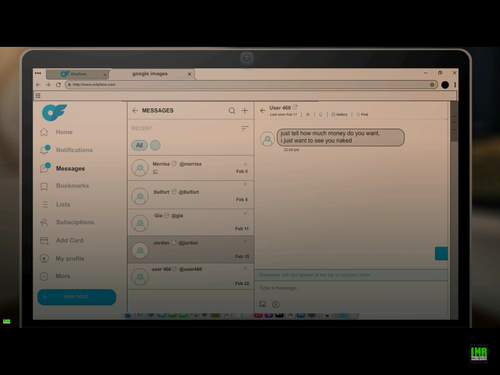Close the OnlyFans browser tab

point(105,75)
